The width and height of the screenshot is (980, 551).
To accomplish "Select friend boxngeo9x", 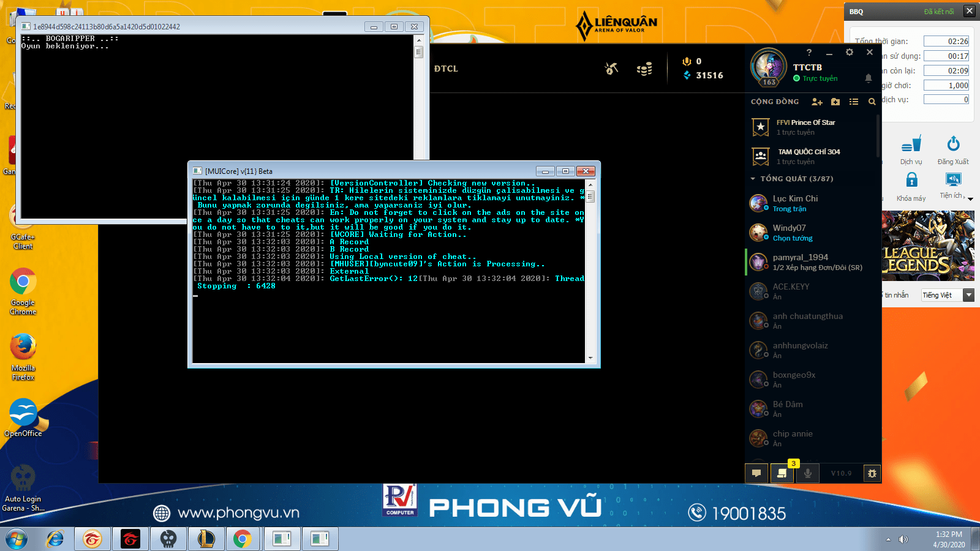I will pos(812,380).
